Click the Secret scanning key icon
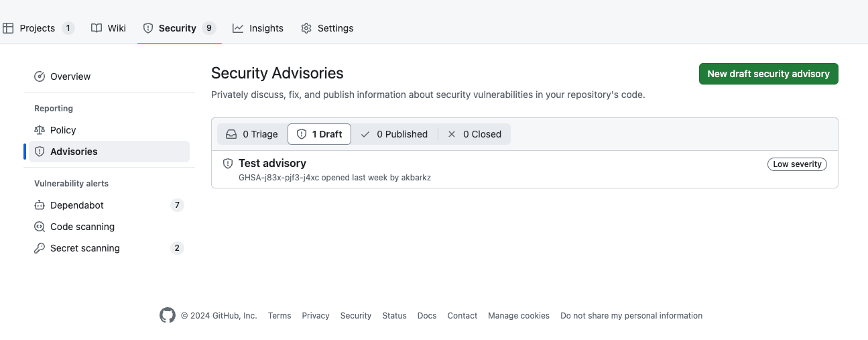The image size is (868, 340). pyautogui.click(x=40, y=248)
